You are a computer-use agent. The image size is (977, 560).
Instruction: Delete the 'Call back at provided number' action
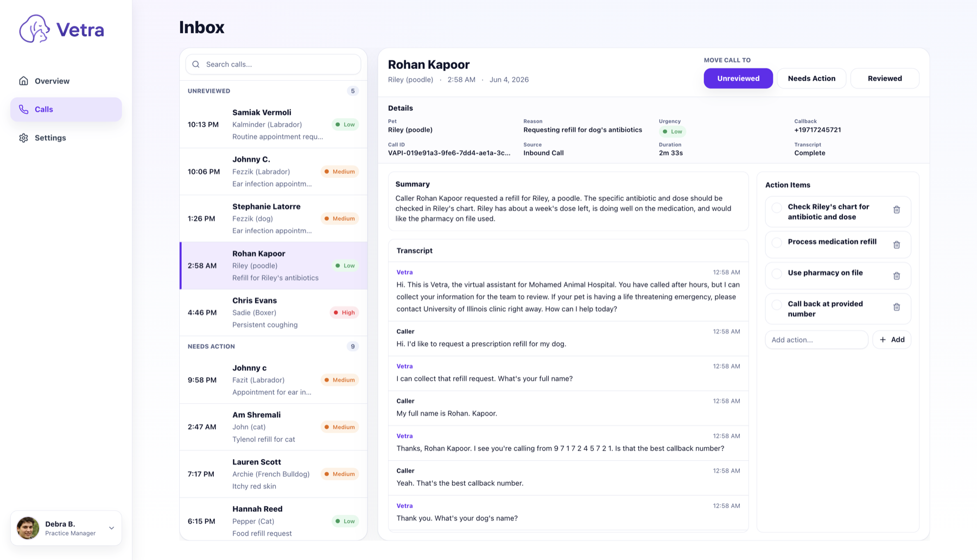pyautogui.click(x=897, y=307)
